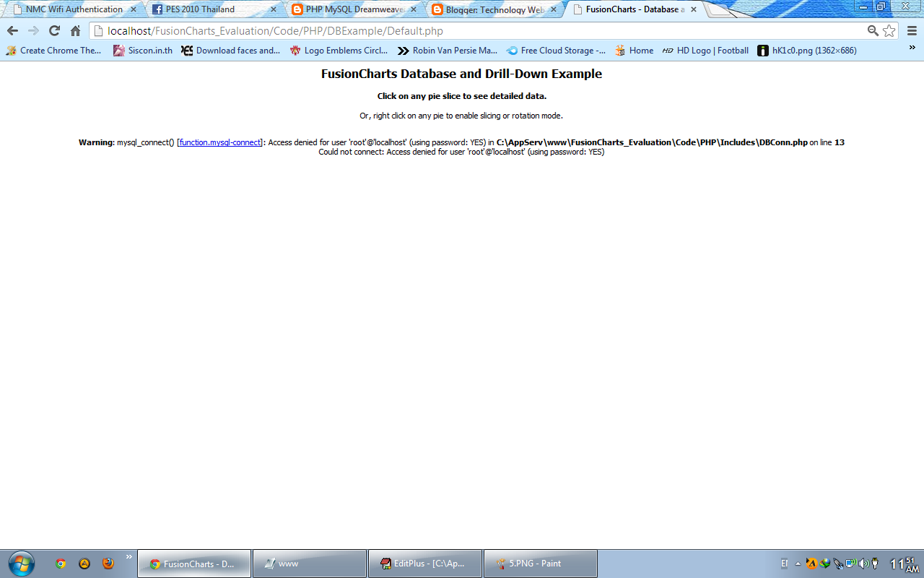
Task: Switch to 5.PNG Paint taskbar window
Action: (x=541, y=564)
